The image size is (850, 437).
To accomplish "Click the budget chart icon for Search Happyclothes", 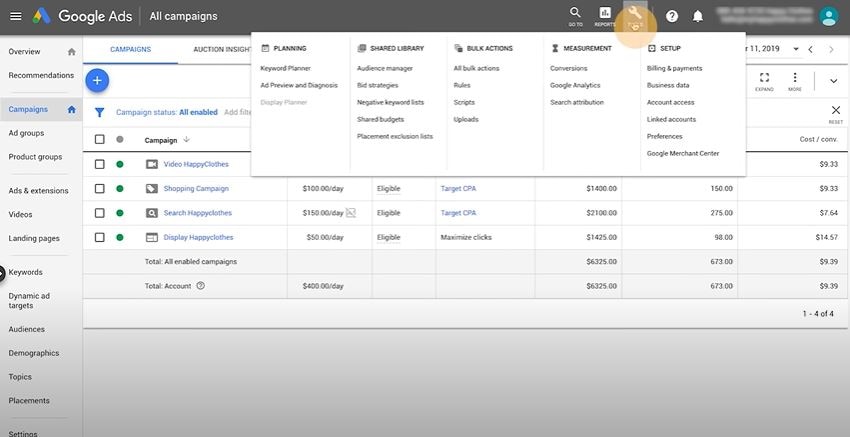I will click(351, 213).
